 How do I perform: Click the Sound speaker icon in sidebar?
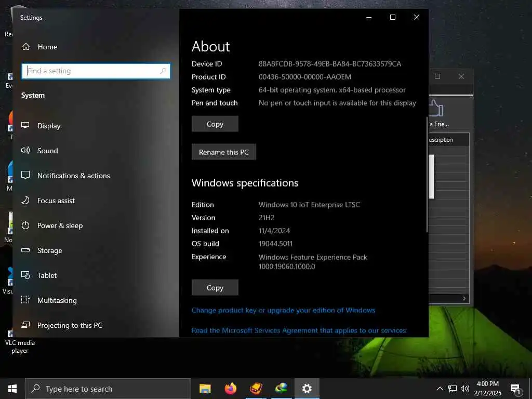pyautogui.click(x=25, y=150)
